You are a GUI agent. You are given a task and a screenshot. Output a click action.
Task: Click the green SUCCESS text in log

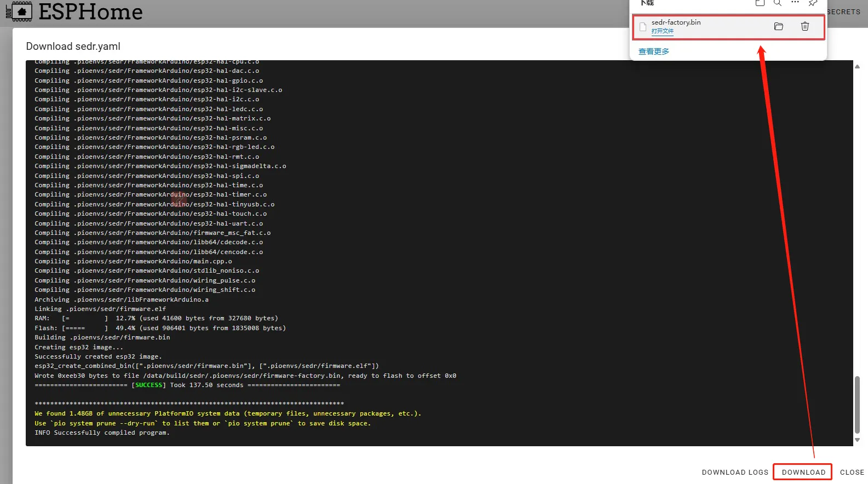pyautogui.click(x=148, y=385)
